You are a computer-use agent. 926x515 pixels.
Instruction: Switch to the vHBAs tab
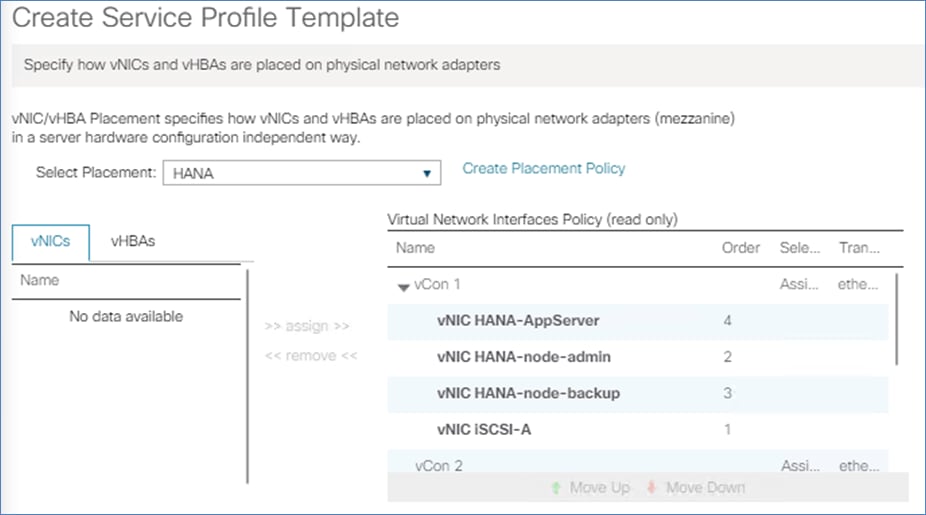[133, 241]
